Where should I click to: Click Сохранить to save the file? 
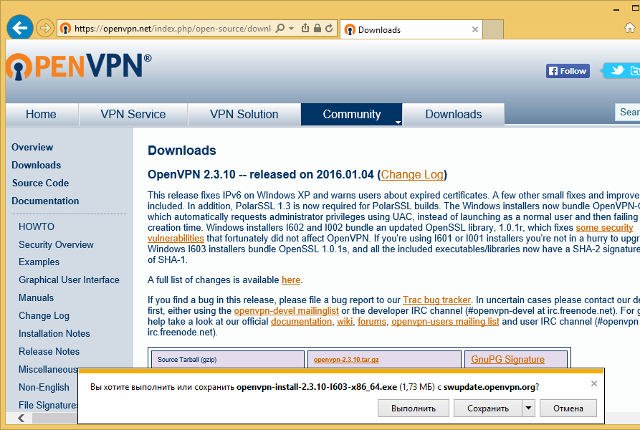488,408
